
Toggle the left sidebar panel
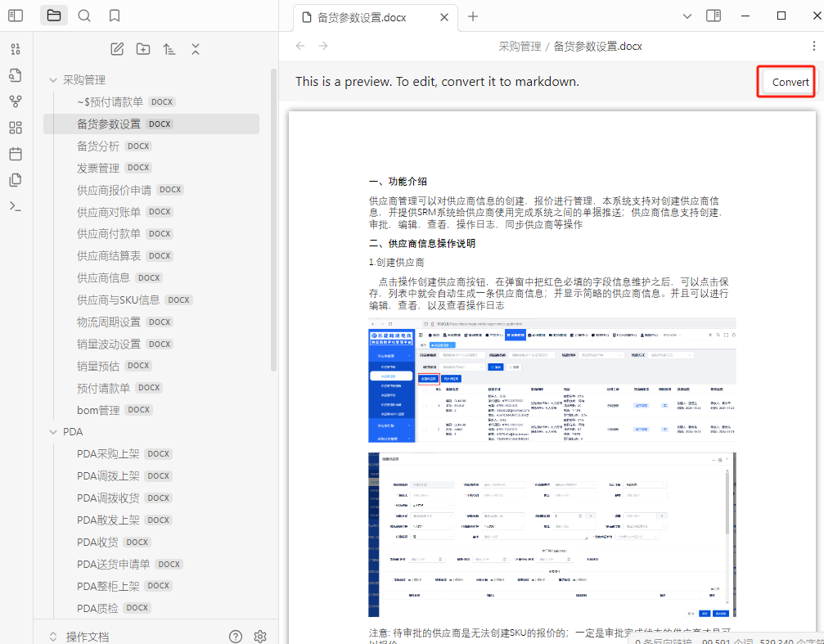click(x=16, y=16)
